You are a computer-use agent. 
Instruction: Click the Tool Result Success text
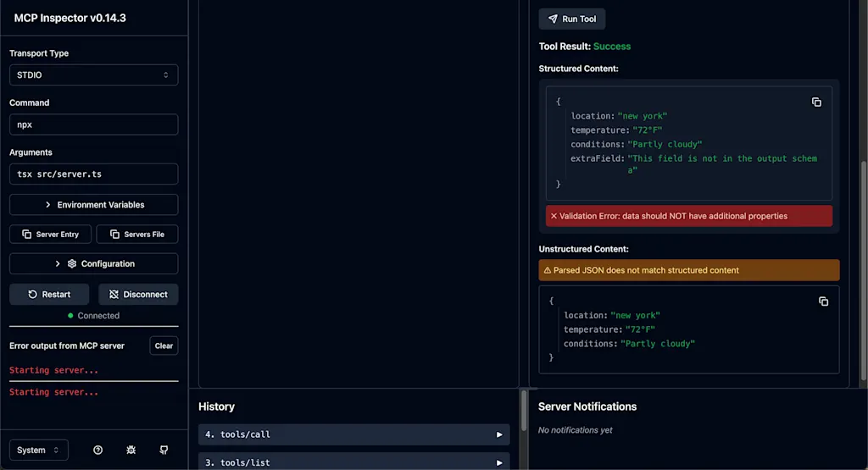[x=612, y=47]
